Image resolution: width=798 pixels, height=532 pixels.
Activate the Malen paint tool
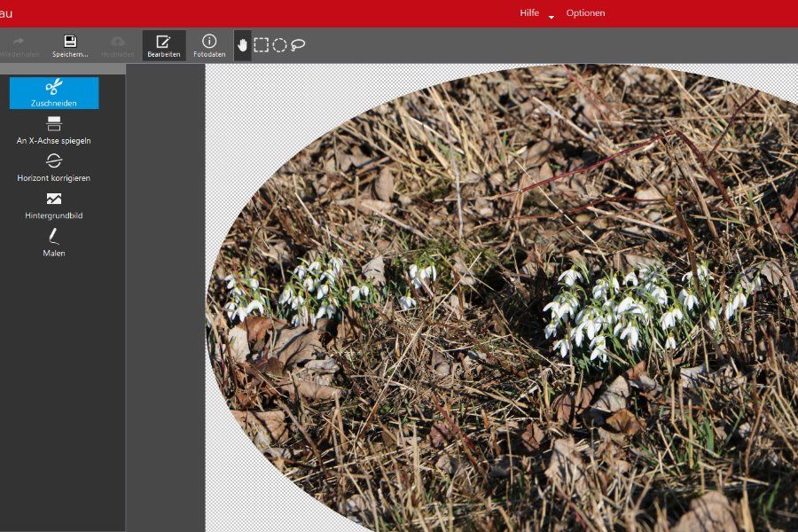54,243
